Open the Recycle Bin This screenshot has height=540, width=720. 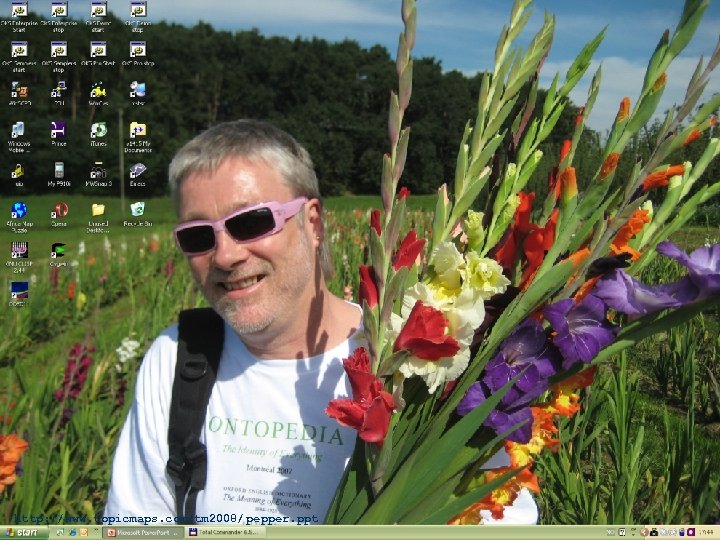(x=138, y=214)
